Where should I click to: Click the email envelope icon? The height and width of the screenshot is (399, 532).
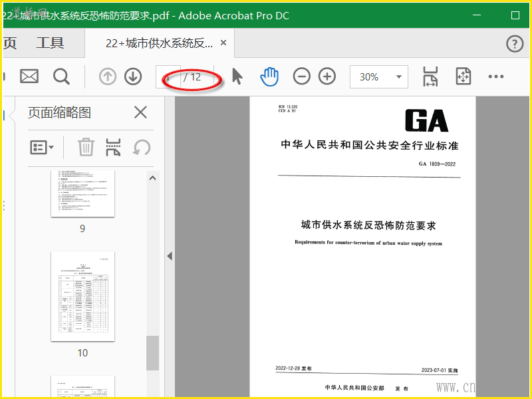(29, 76)
